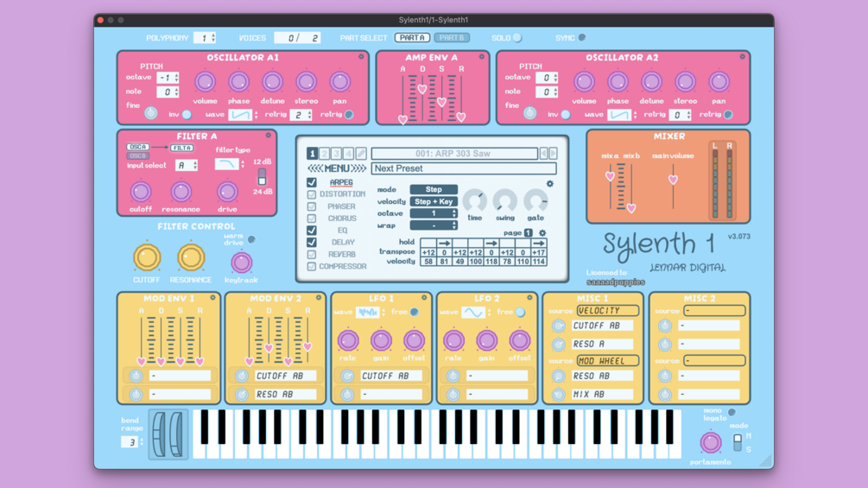Click the arpeggiator swing knob
Image resolution: width=868 pixels, height=488 pixels.
click(505, 200)
